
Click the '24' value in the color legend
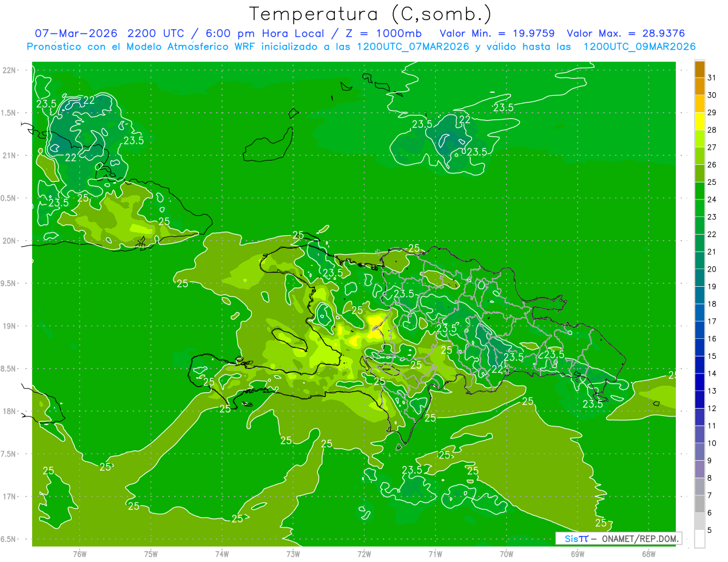tap(712, 199)
